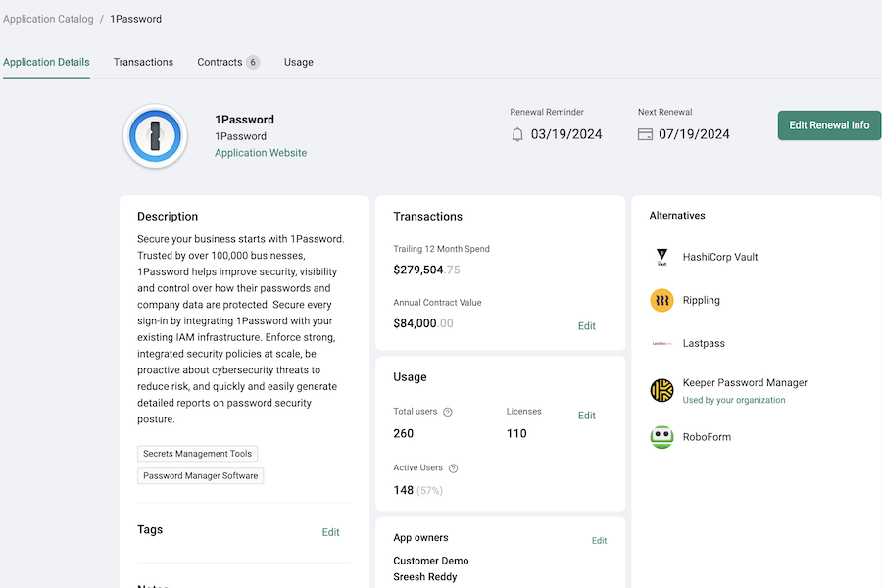Open the Application Website link
The image size is (882, 588).
pyautogui.click(x=261, y=153)
